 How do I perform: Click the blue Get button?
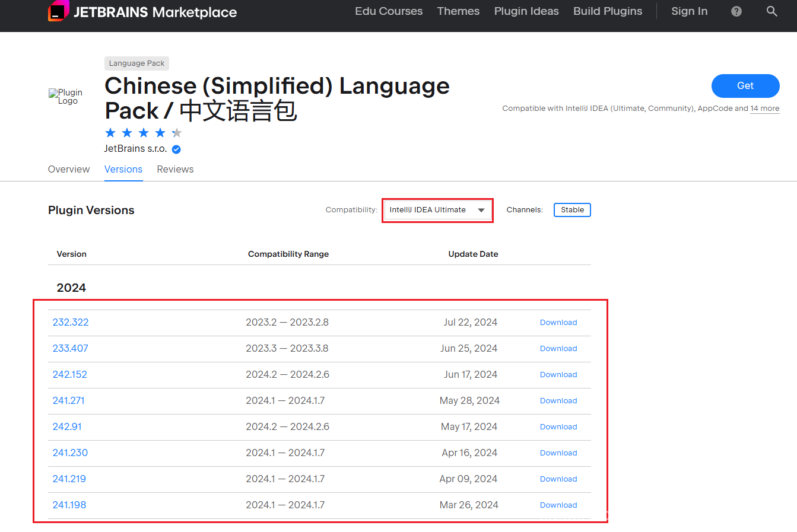(x=745, y=86)
